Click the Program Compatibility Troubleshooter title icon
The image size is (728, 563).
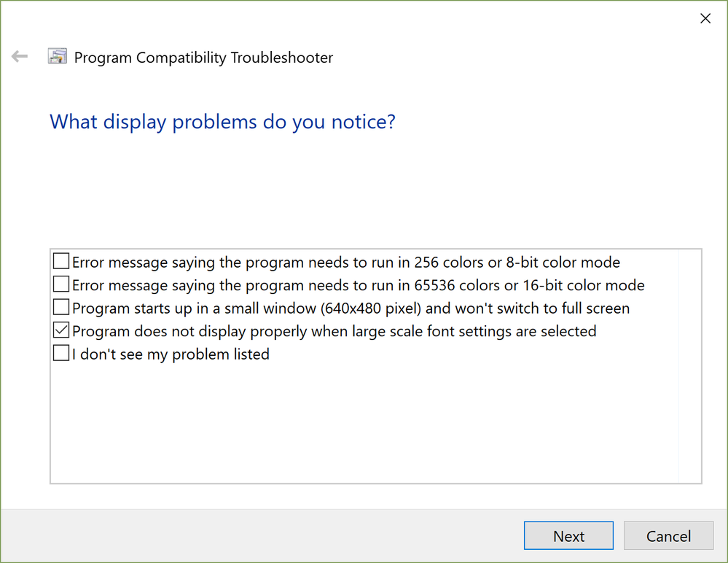coord(58,57)
